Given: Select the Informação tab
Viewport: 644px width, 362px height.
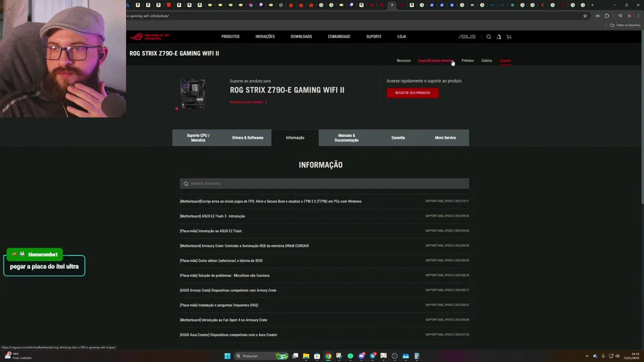Looking at the screenshot, I should (295, 138).
